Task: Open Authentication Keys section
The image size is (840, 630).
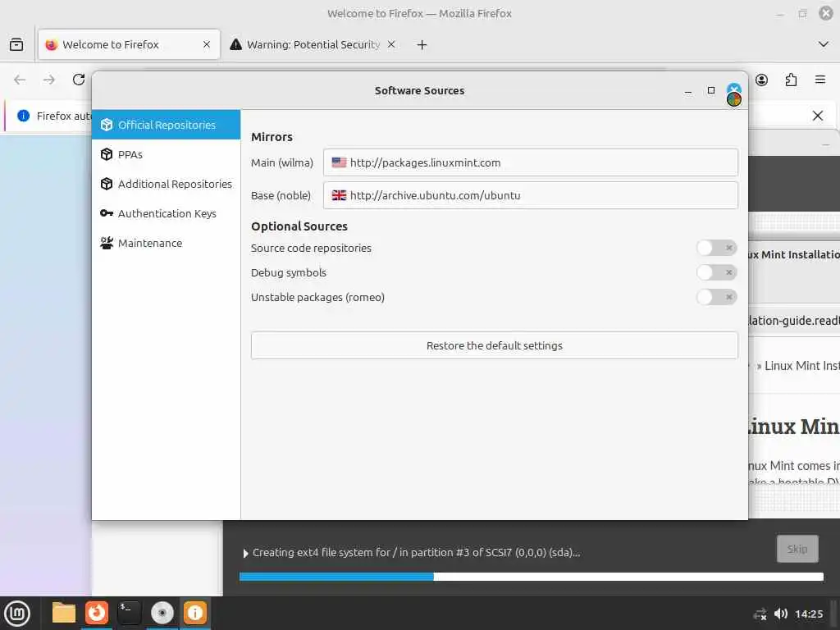Action: click(166, 213)
